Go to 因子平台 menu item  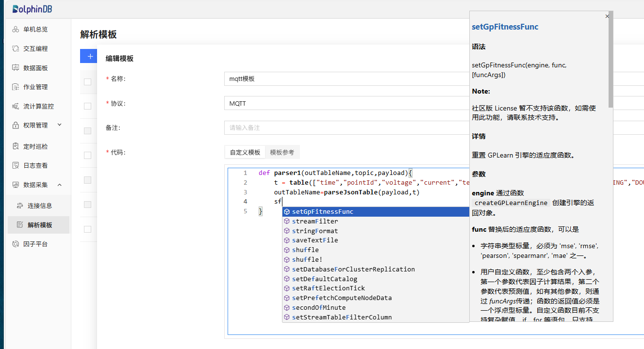[35, 244]
